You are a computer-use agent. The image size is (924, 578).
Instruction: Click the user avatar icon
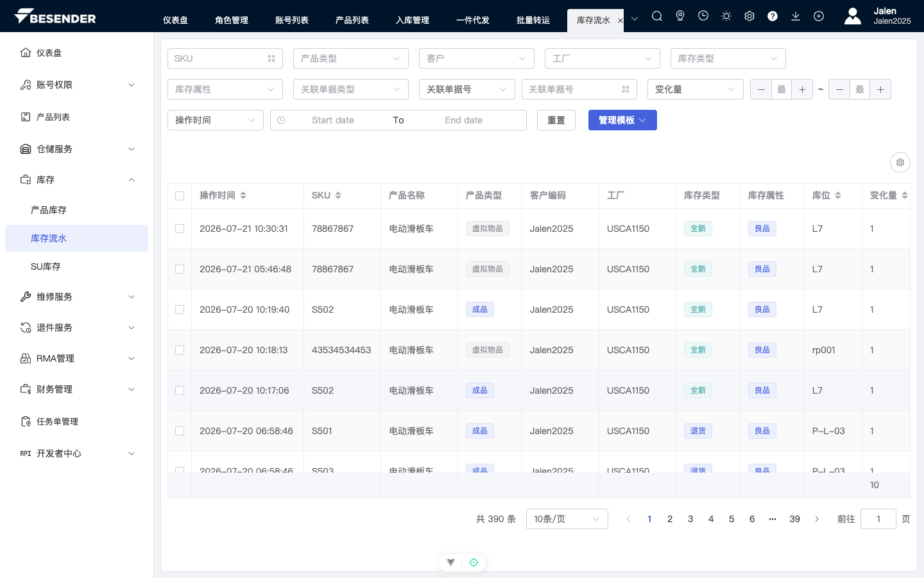tap(853, 16)
